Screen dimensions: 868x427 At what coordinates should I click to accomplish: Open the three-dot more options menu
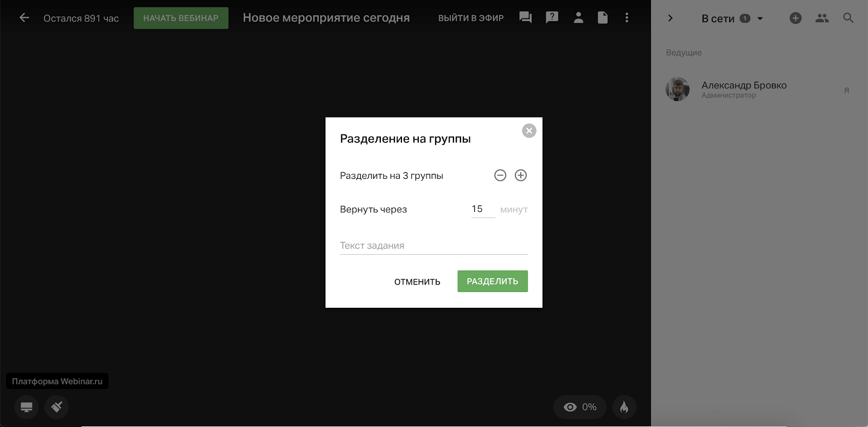(627, 18)
